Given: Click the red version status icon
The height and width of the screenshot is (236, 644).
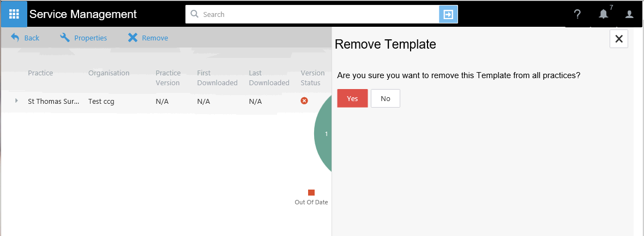Looking at the screenshot, I should [304, 101].
